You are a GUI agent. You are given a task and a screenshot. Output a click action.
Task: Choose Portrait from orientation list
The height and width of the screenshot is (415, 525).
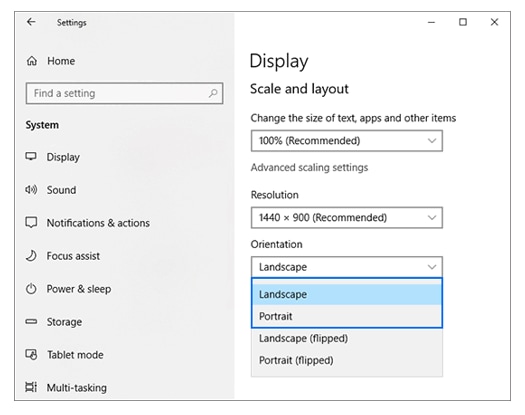(347, 316)
